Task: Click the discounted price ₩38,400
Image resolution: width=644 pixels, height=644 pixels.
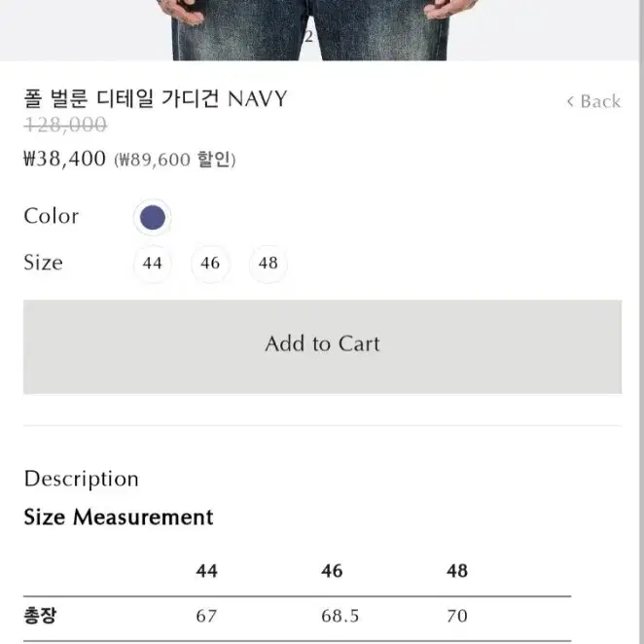Action: [64, 159]
